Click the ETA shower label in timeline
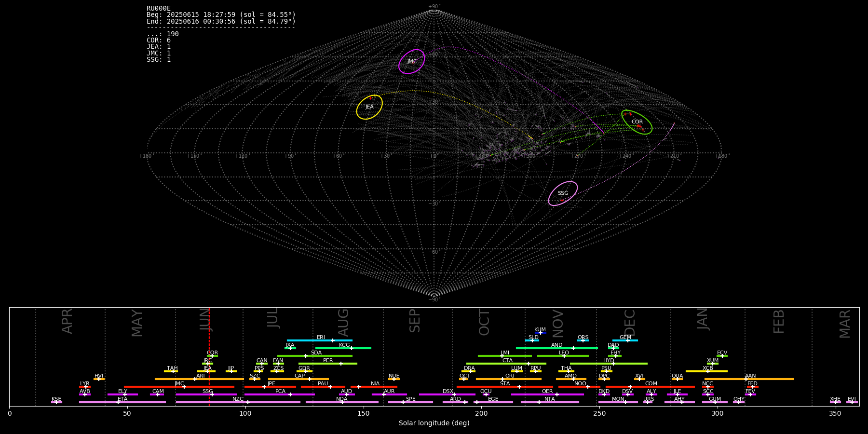 (x=122, y=399)
